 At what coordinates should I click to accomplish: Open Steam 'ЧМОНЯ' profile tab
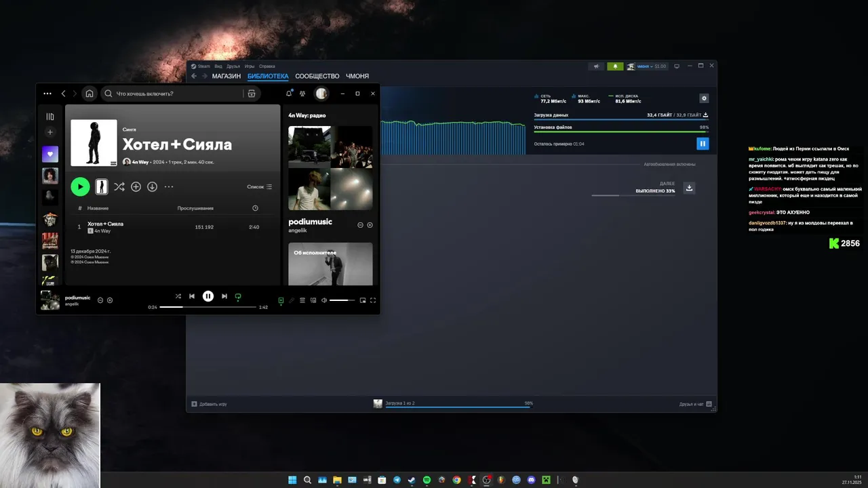click(357, 76)
